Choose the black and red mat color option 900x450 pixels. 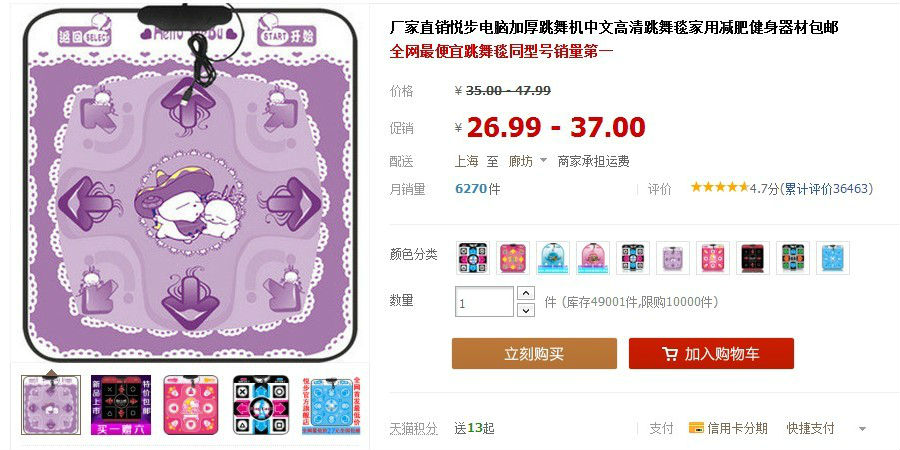753,258
